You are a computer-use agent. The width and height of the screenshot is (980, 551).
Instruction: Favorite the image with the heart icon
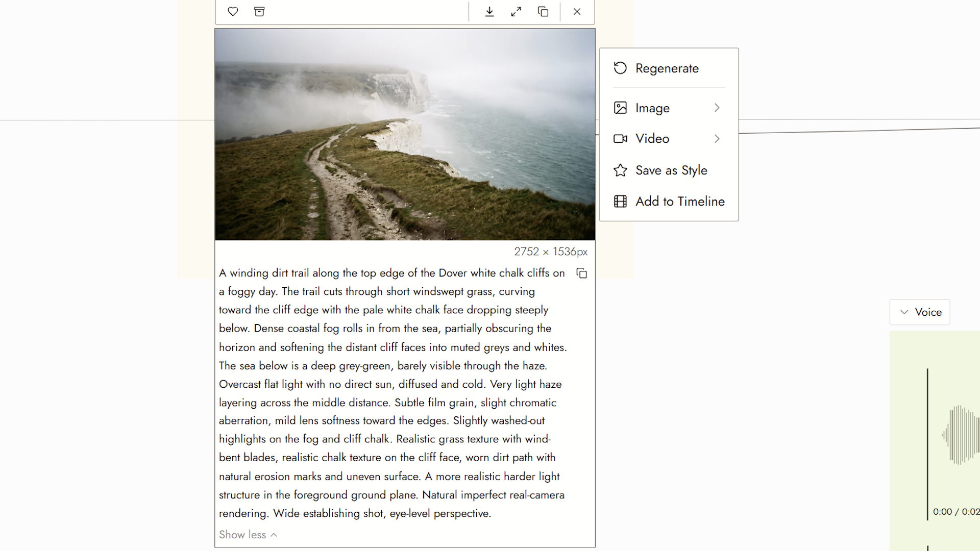point(233,11)
